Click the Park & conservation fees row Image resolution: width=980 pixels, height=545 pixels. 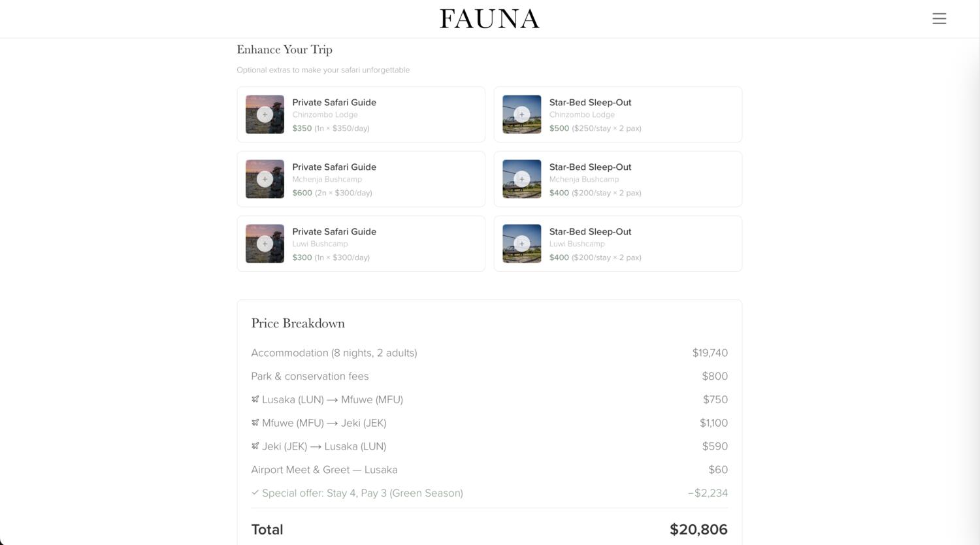(x=489, y=376)
